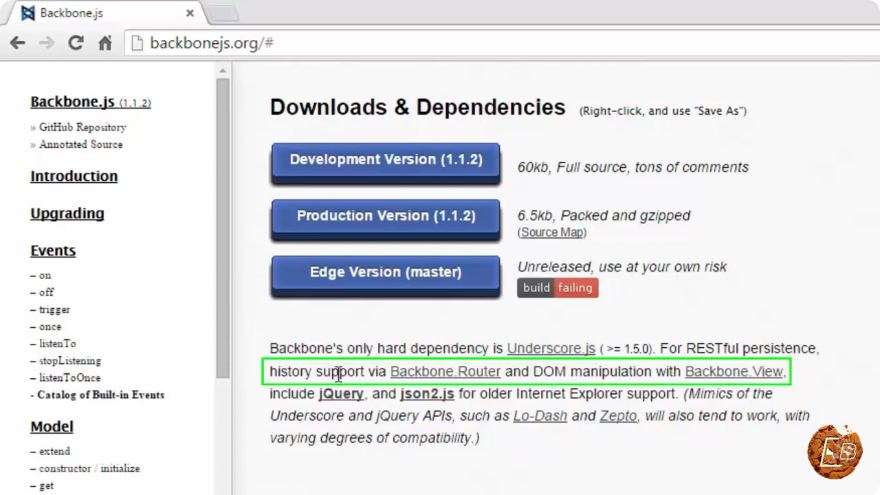This screenshot has width=880, height=495.
Task: Click '6.5kb, Packed and gzipped' text
Action: click(604, 216)
